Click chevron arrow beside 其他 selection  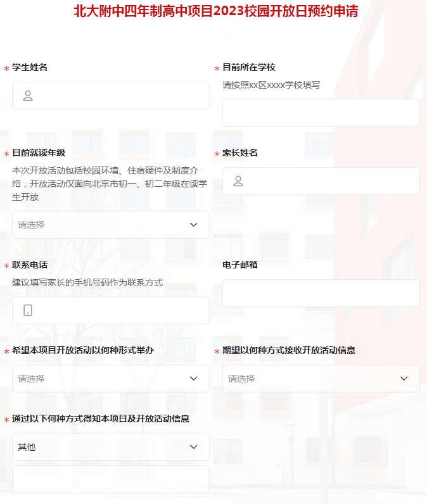coord(194,447)
